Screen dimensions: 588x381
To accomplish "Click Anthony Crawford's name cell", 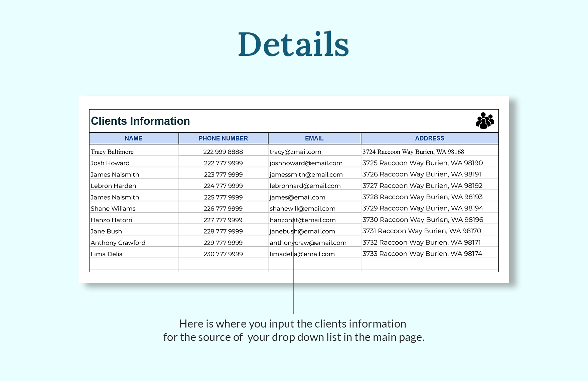I will (x=118, y=242).
